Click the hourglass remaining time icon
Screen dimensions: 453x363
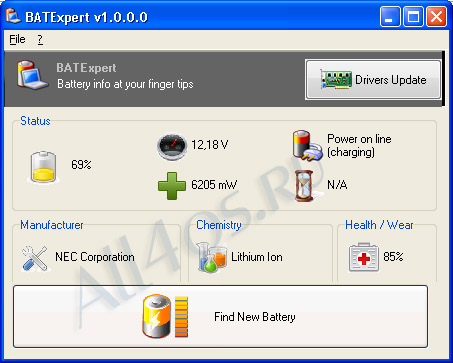pyautogui.click(x=304, y=185)
